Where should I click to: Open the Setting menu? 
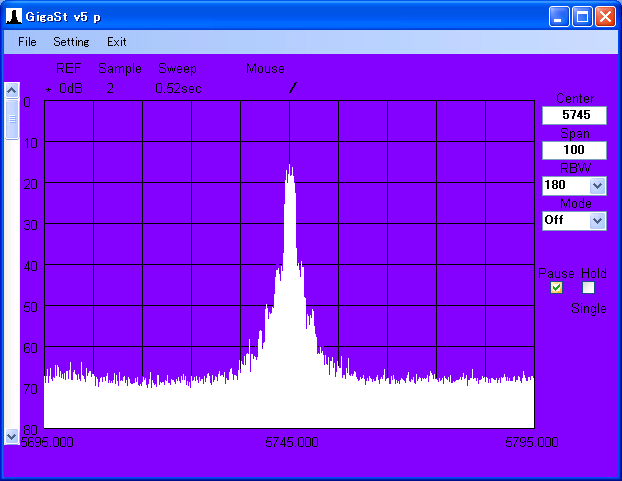pos(71,42)
